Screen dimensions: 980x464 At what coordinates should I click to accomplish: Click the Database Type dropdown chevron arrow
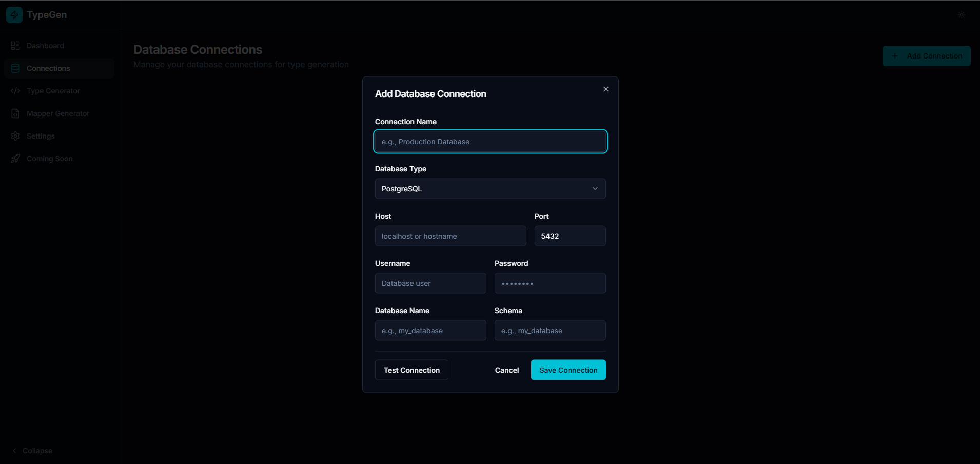click(595, 189)
